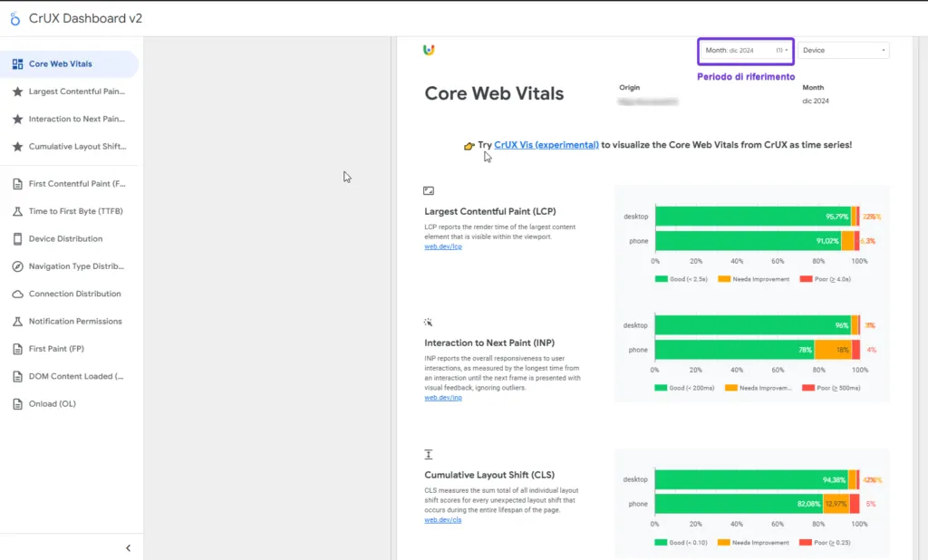Viewport: 928px width, 560px height.
Task: Click the Navigation Type compass icon
Action: [18, 266]
